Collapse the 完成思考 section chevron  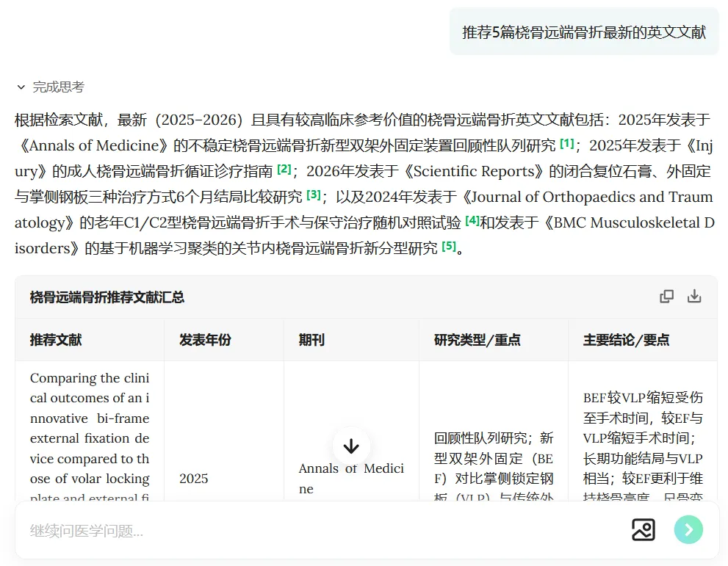pyautogui.click(x=21, y=87)
